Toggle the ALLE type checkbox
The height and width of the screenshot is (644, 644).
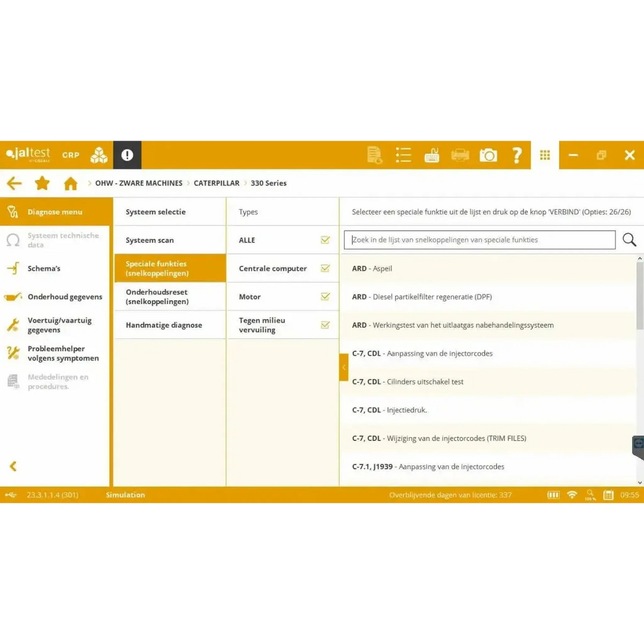(x=325, y=240)
